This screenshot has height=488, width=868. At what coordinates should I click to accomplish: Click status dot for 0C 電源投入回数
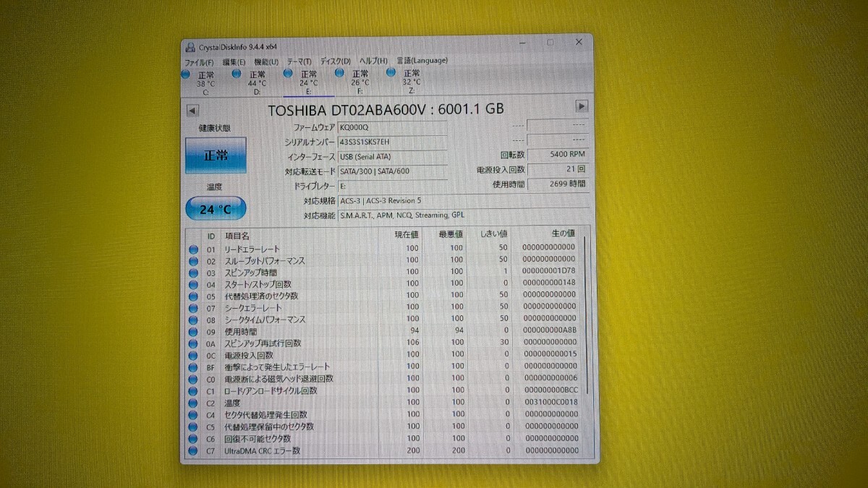pyautogui.click(x=193, y=356)
